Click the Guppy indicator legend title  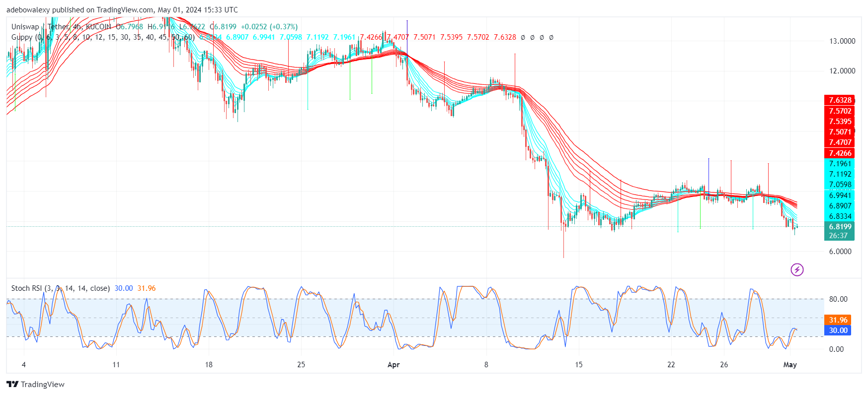pos(103,37)
